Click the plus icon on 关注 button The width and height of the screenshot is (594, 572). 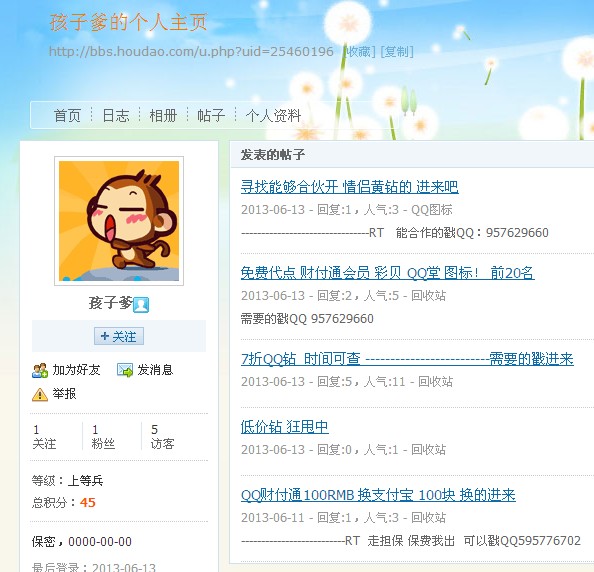(105, 336)
